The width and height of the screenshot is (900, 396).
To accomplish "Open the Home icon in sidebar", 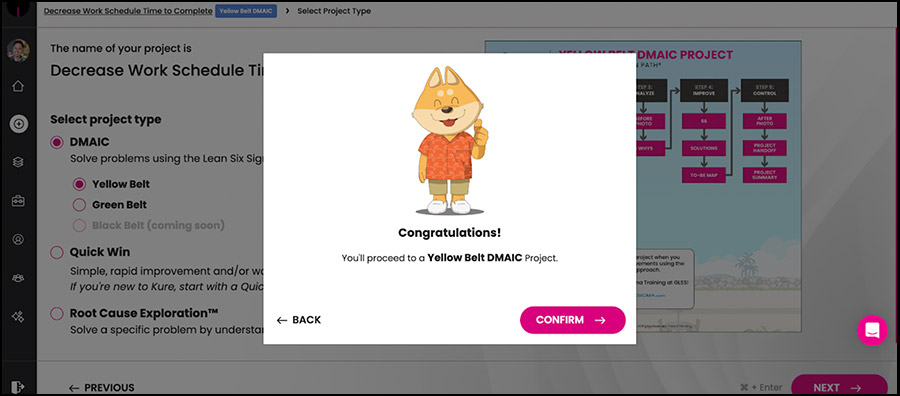I will (x=18, y=86).
